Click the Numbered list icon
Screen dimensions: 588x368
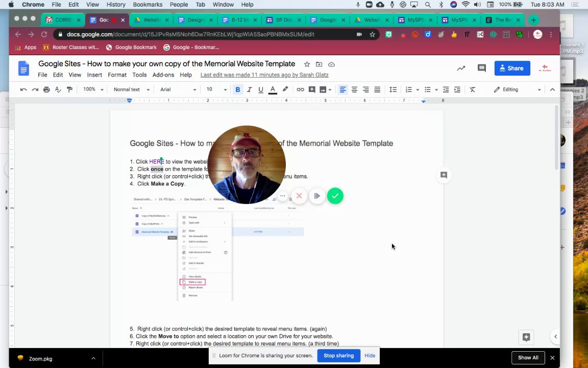coord(408,89)
